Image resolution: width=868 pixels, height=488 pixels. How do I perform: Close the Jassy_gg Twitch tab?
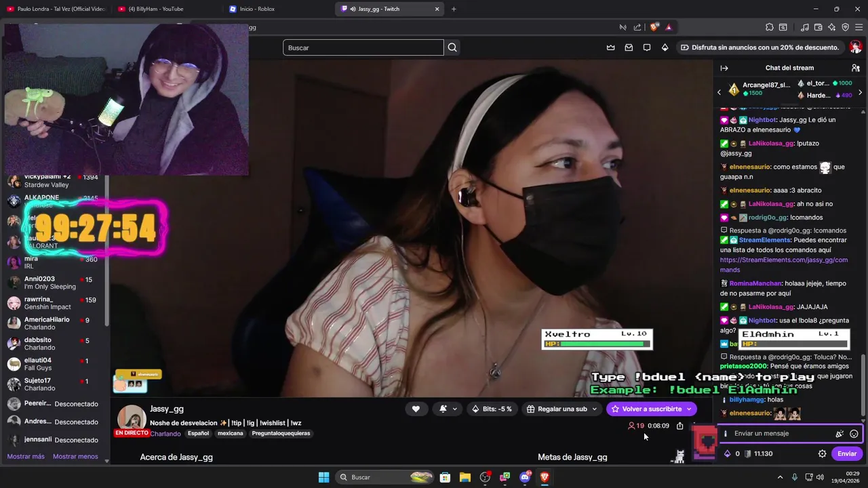[437, 9]
